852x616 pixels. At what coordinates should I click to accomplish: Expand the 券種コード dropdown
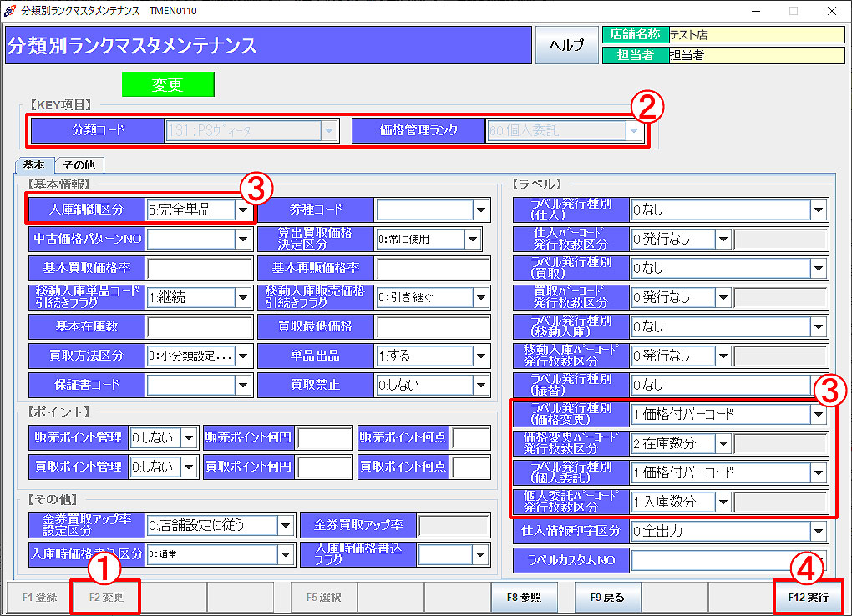480,210
